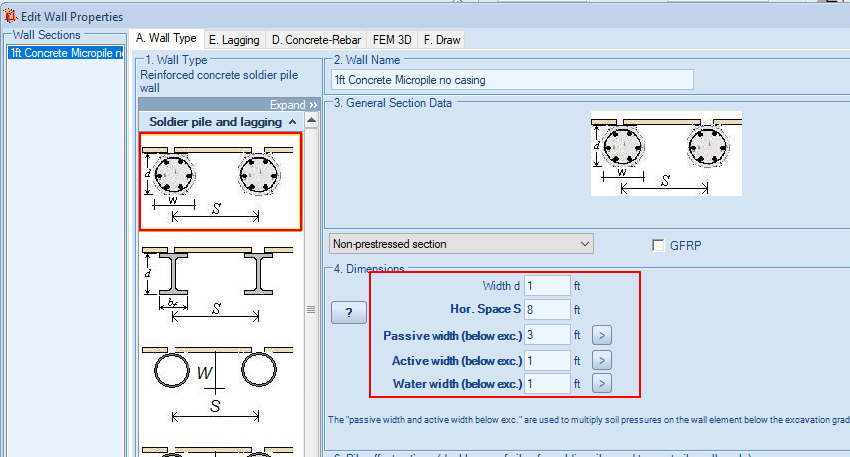Click the Hor. Space S input field
850x457 pixels.
547,310
